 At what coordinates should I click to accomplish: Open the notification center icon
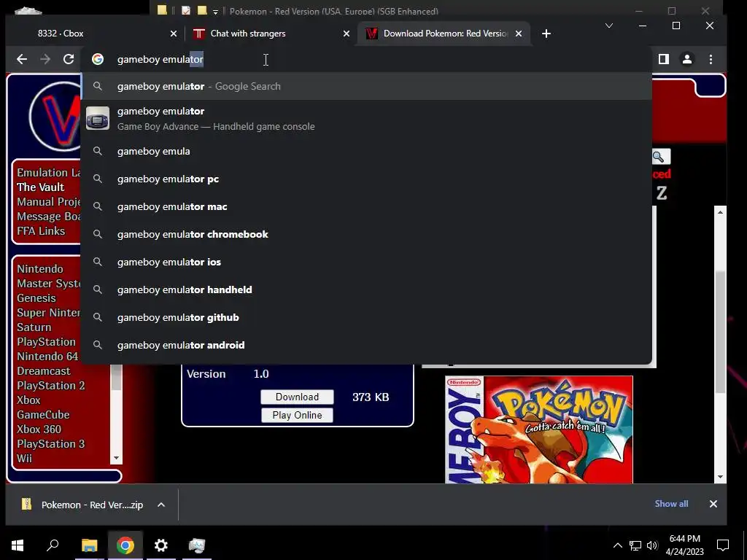point(723,545)
